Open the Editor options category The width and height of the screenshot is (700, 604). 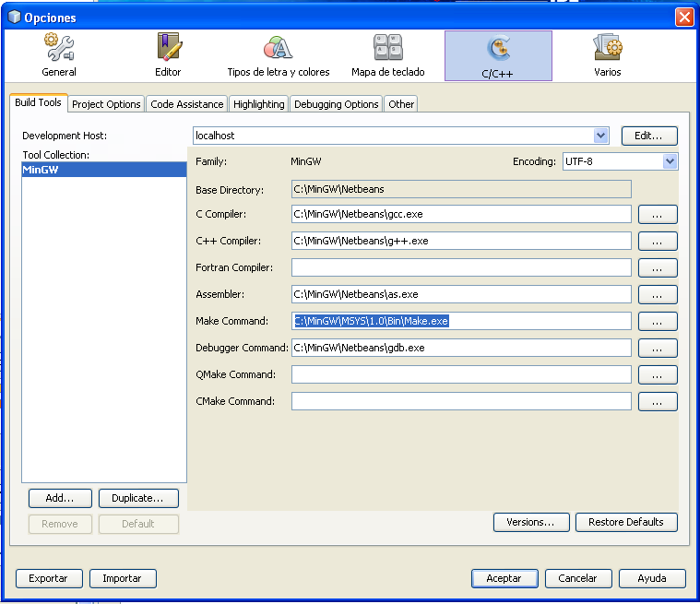click(x=168, y=55)
